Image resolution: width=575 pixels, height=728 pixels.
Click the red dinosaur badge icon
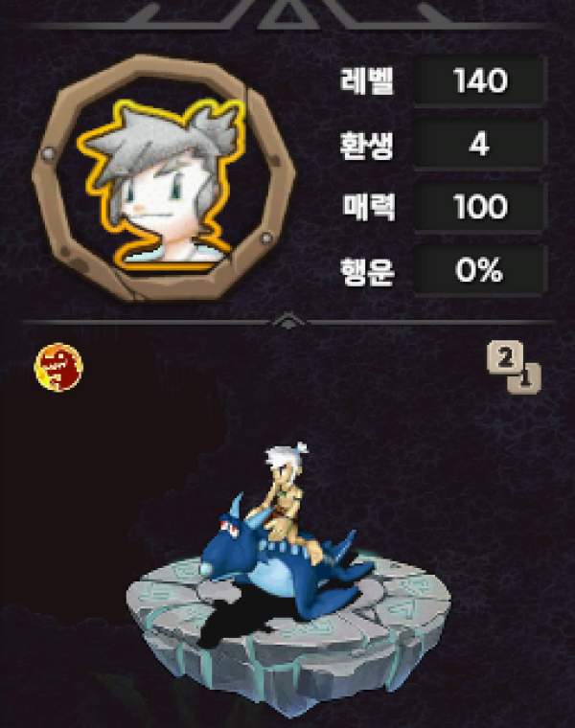58,367
